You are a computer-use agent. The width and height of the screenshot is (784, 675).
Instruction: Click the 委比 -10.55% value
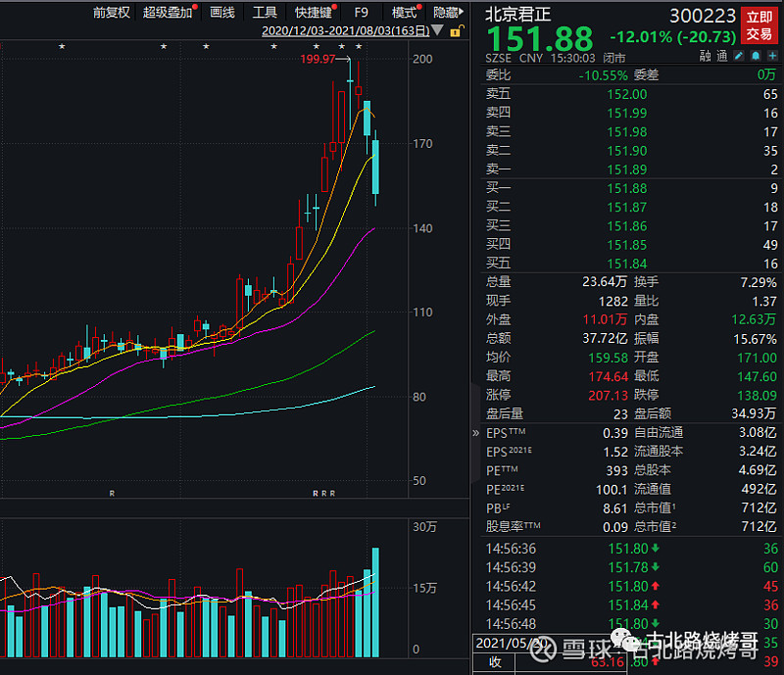click(603, 75)
